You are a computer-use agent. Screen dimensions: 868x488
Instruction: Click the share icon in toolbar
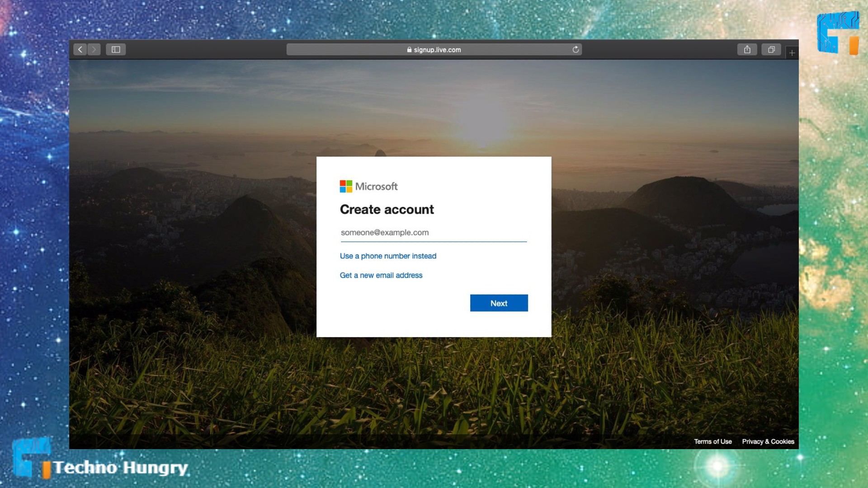pyautogui.click(x=747, y=49)
